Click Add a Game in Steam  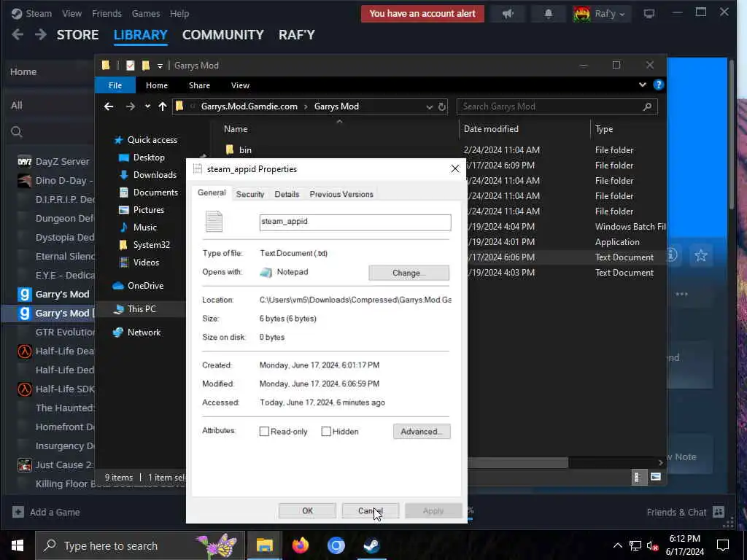pos(46,513)
